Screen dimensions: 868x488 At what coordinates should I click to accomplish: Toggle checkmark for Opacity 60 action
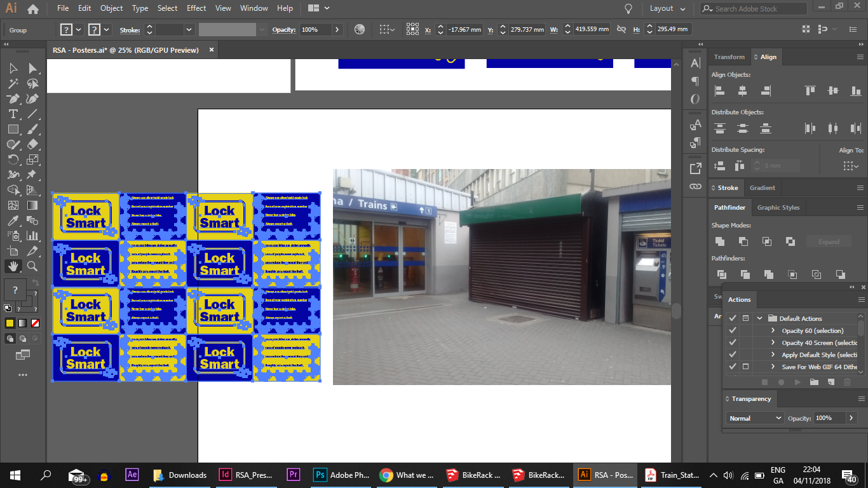click(x=733, y=330)
